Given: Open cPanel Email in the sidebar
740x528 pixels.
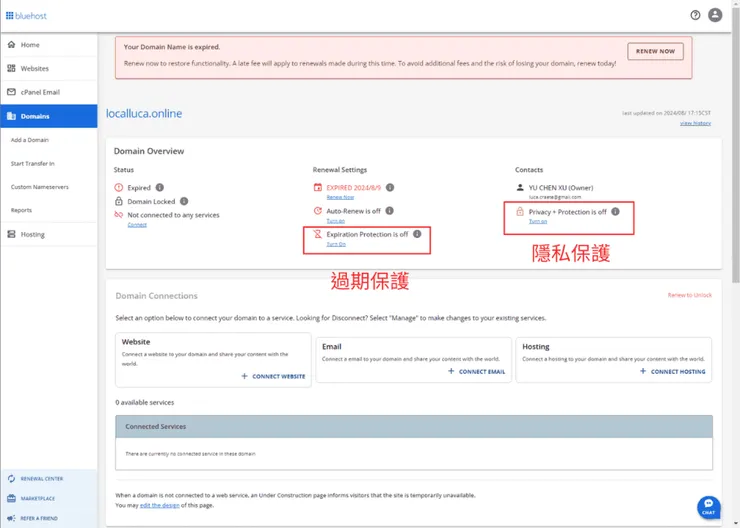Looking at the screenshot, I should pos(49,92).
